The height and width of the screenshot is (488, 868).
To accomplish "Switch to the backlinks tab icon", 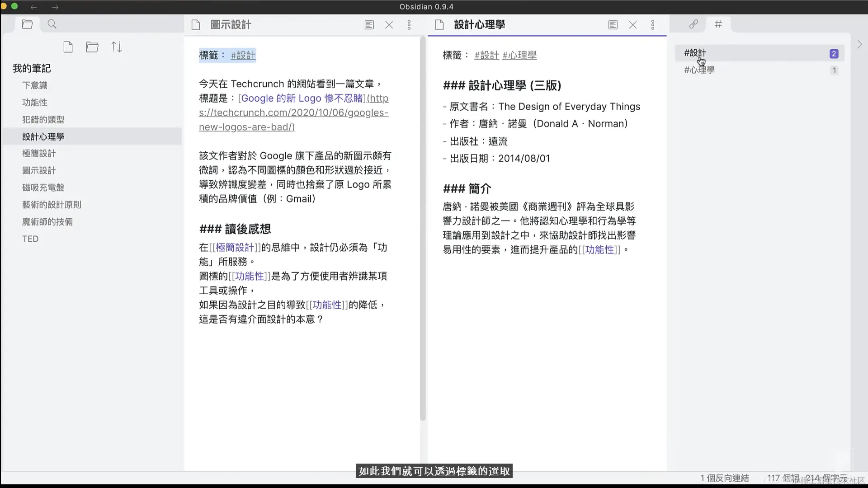I will [x=693, y=24].
